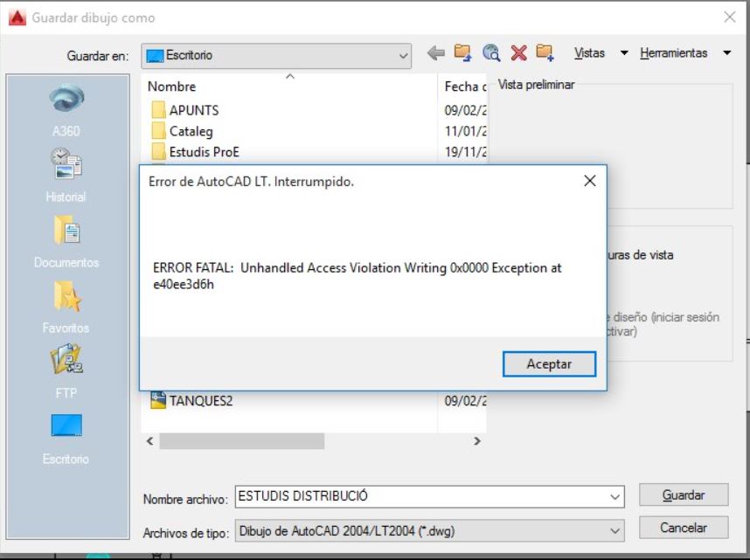
Task: Open the Guardar en Escritorio dropdown
Action: (276, 55)
